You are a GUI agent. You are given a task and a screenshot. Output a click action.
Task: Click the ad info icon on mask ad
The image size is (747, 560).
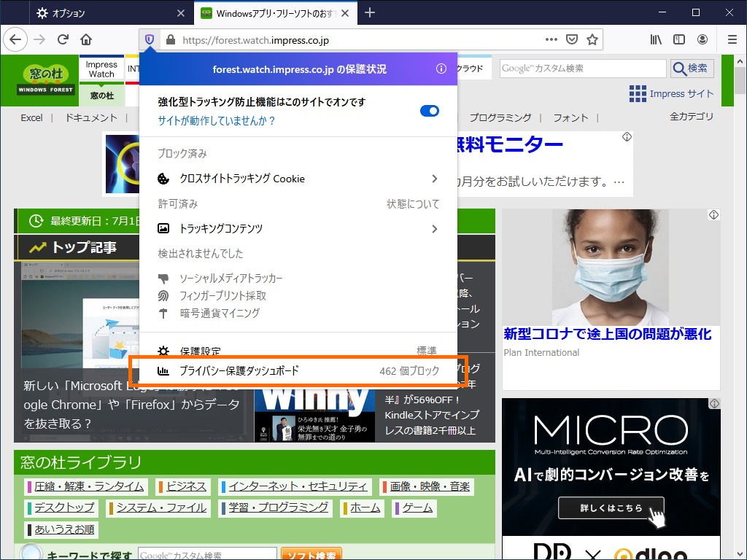click(x=713, y=215)
